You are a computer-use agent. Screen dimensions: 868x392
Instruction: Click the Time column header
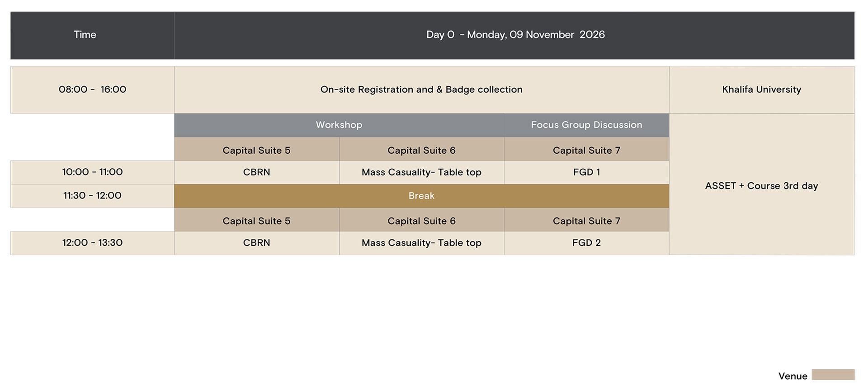[x=85, y=35]
